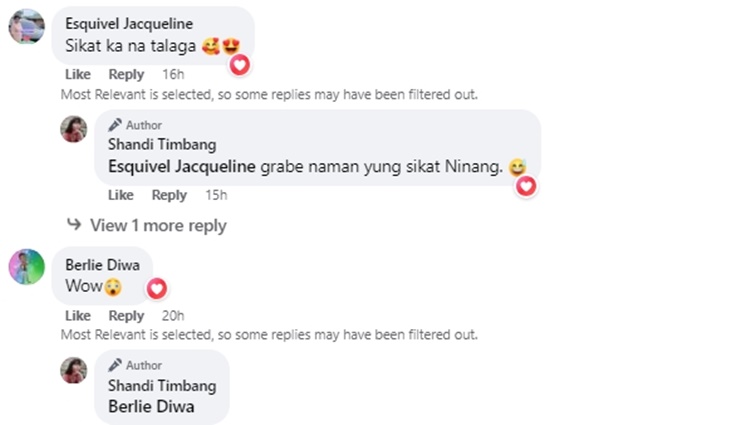Open Shandi Timbang's avatar on last reply
The width and height of the screenshot is (750, 425).
[74, 369]
